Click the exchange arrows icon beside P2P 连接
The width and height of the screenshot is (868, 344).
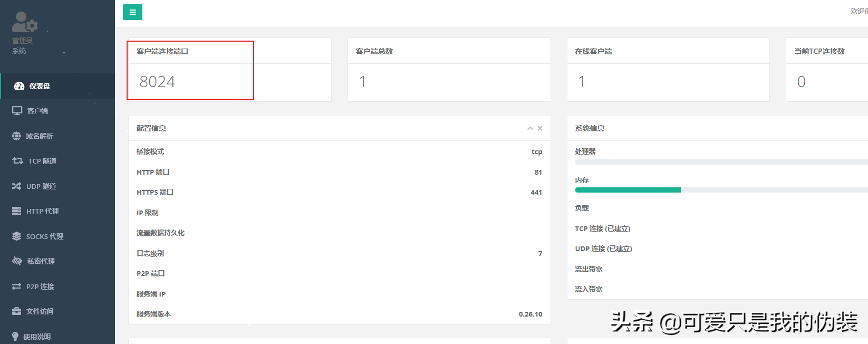point(16,286)
